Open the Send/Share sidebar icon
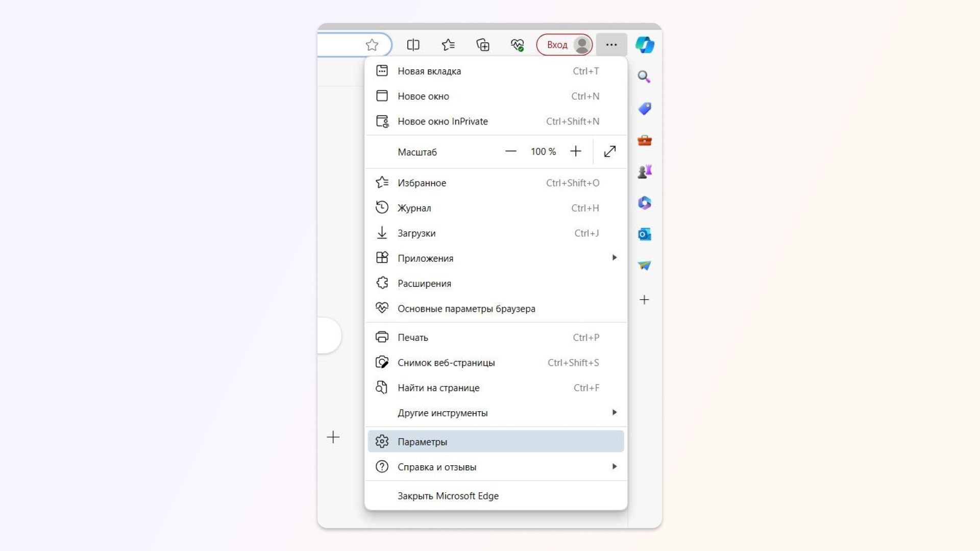 tap(644, 265)
